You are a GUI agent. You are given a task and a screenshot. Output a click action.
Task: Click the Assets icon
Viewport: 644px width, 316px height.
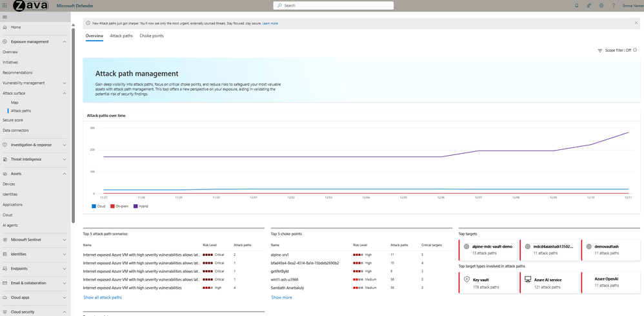point(5,174)
